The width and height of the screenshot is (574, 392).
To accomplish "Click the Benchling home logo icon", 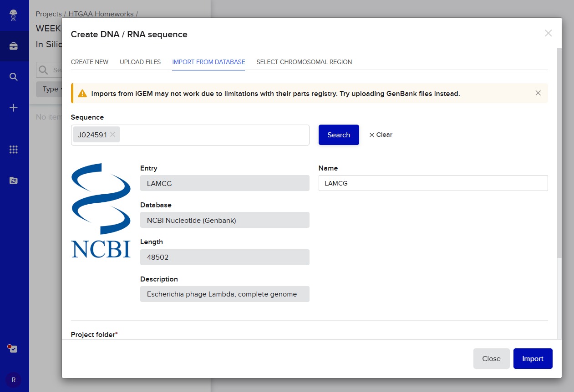I will point(14,15).
